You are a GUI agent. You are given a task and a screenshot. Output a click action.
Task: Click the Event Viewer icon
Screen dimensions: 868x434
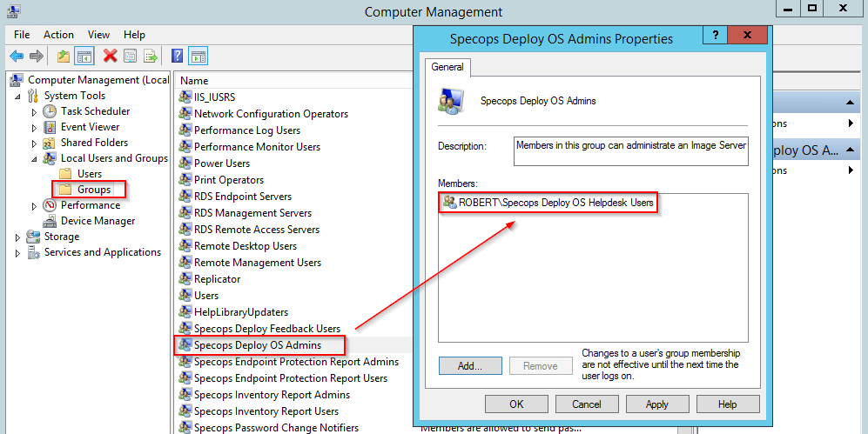(x=50, y=127)
